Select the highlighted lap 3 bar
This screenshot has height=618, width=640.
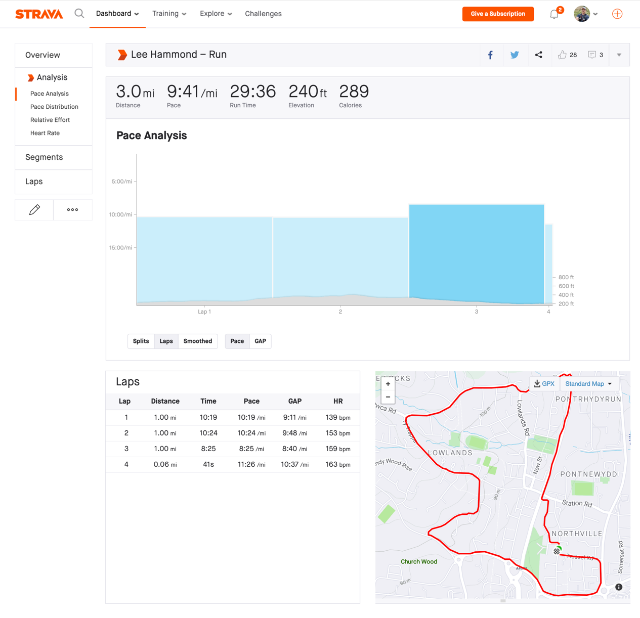click(476, 253)
